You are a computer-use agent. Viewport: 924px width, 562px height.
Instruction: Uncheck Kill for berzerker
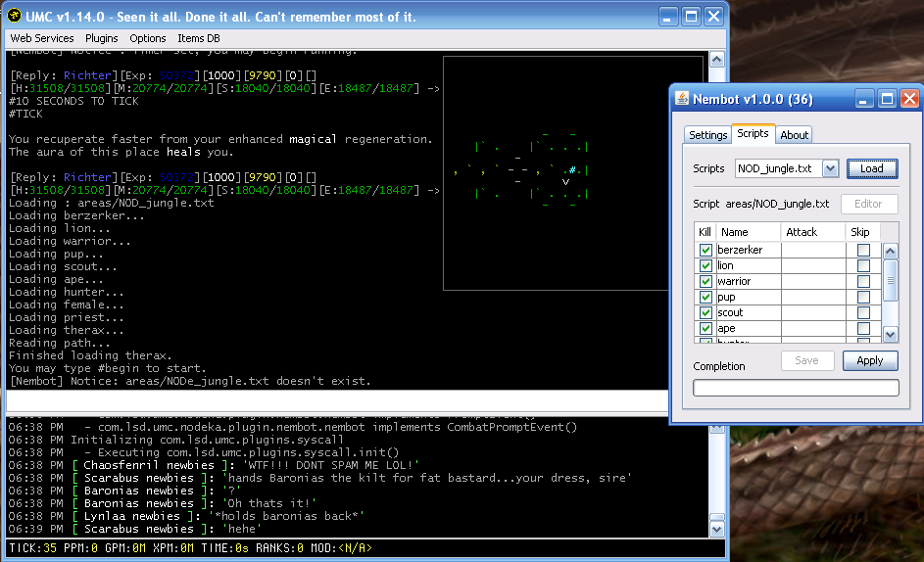(x=705, y=251)
